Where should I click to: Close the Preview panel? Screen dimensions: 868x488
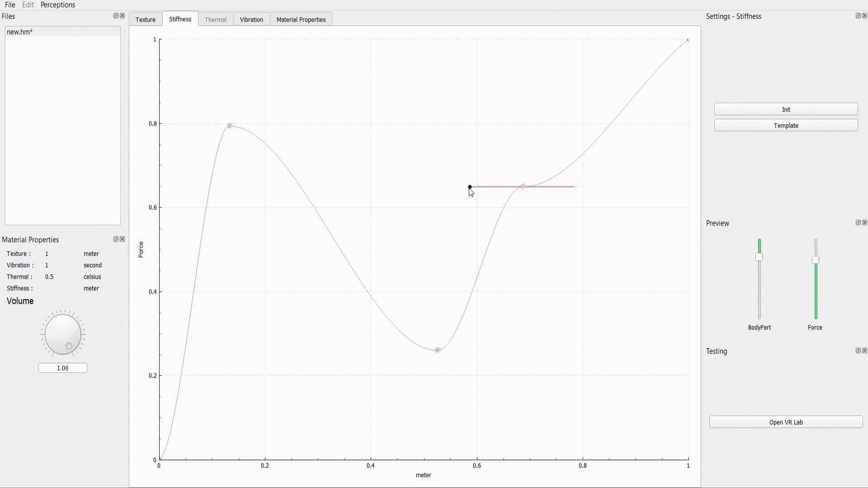click(x=865, y=222)
